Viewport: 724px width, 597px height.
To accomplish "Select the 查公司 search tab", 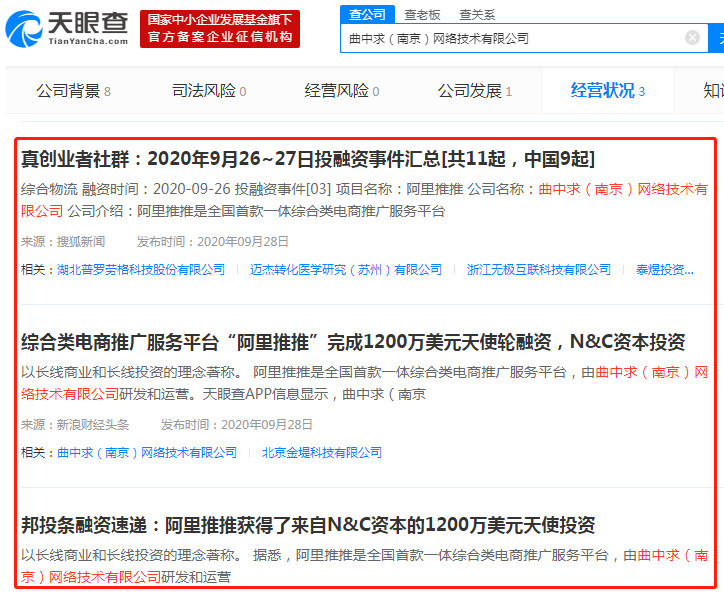I will (368, 14).
